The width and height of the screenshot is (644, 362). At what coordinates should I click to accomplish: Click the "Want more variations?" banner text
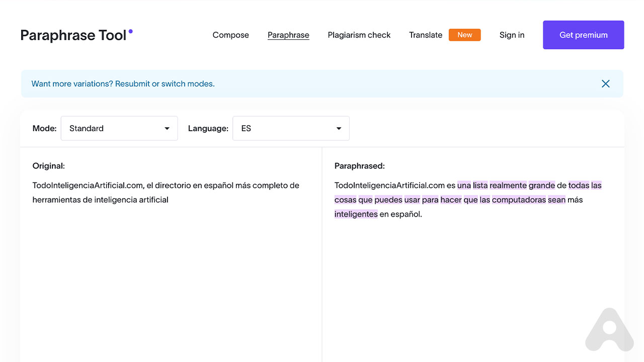tap(123, 84)
